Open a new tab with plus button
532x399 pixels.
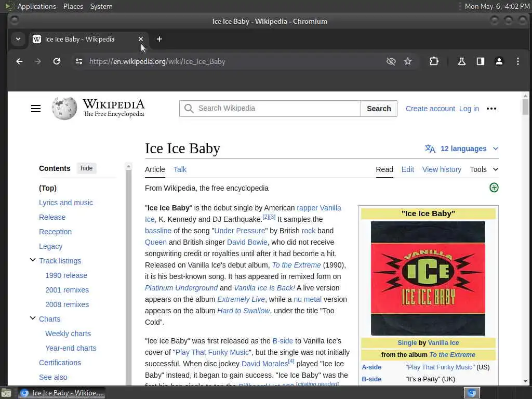[159, 39]
